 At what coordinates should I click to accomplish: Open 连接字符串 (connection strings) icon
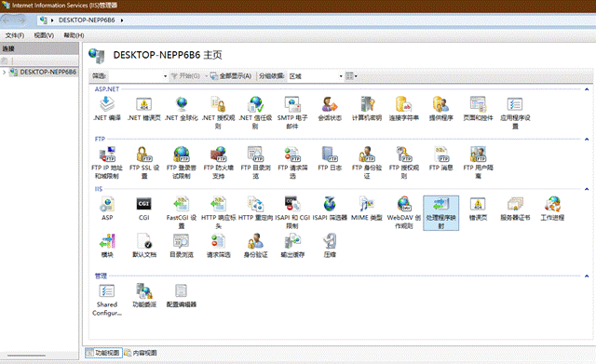[403, 104]
